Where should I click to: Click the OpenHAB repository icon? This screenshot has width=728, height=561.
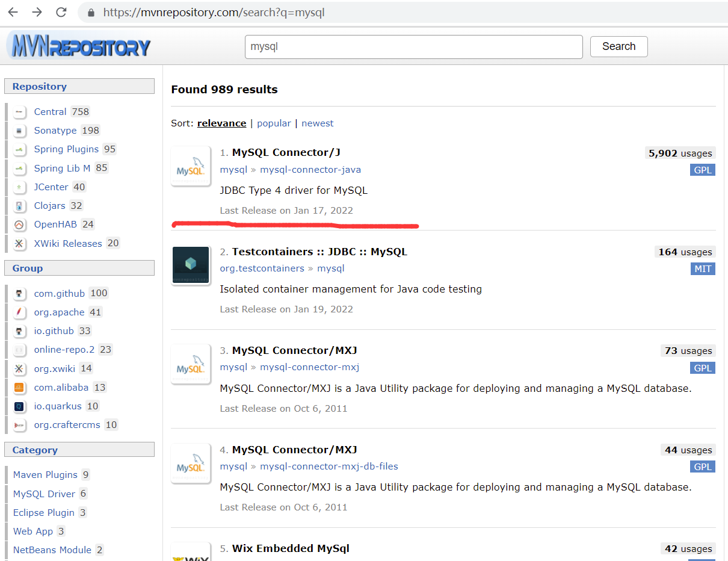[20, 225]
